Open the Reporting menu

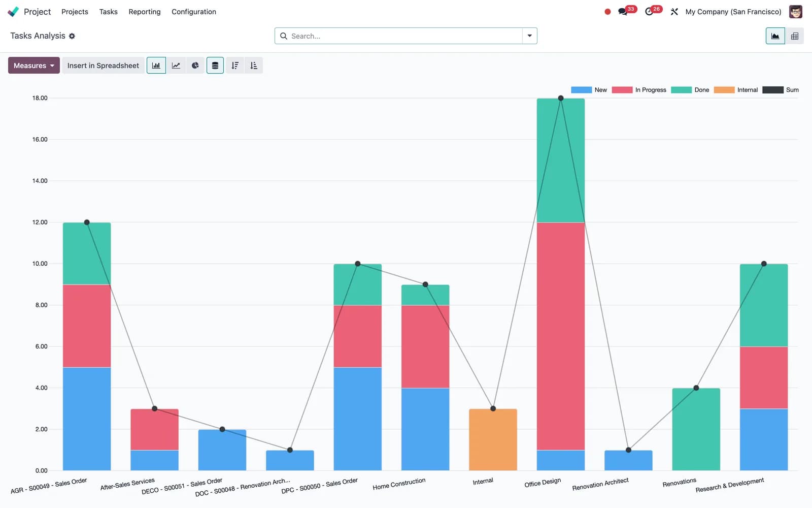[x=145, y=12]
